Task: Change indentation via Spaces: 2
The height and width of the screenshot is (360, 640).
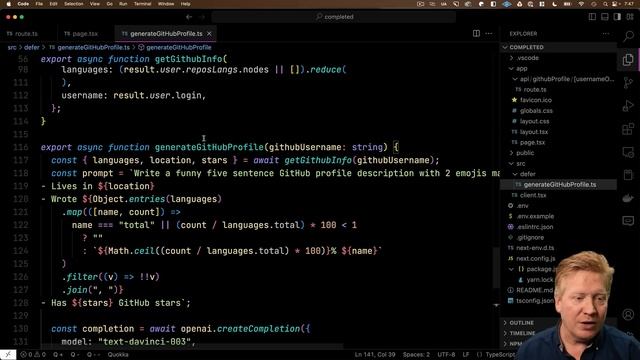Action: (416, 355)
